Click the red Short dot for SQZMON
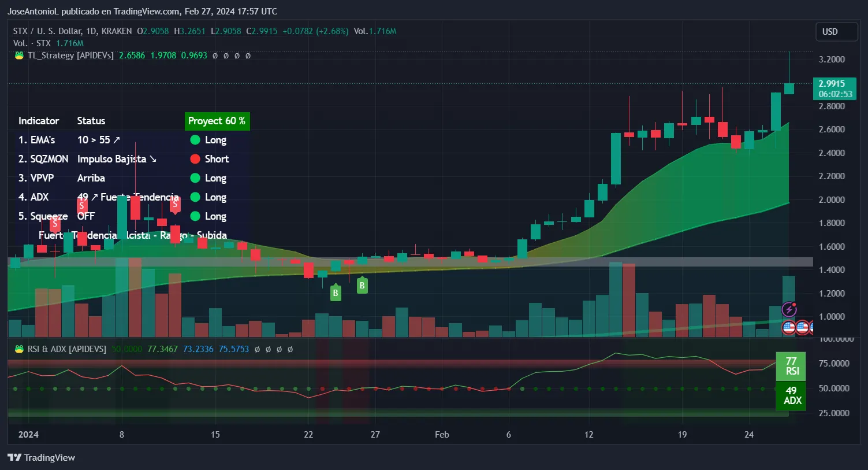 coord(195,159)
